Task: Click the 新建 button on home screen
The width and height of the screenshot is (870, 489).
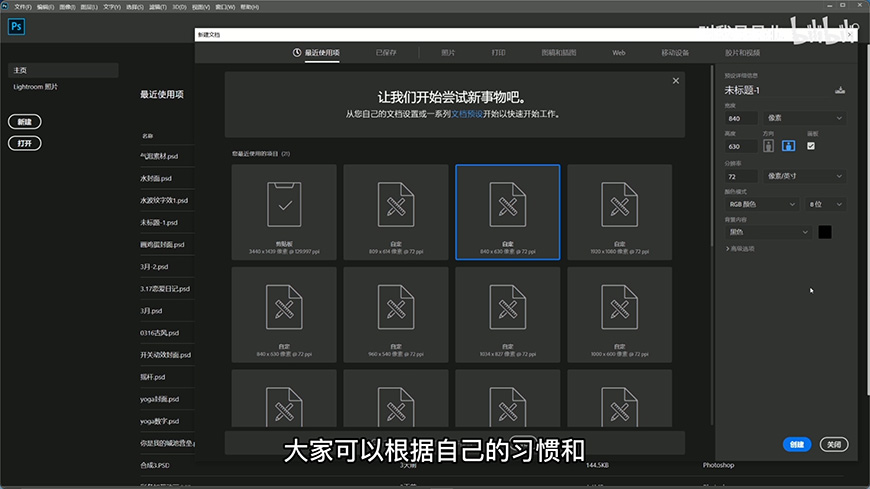Action: 24,122
